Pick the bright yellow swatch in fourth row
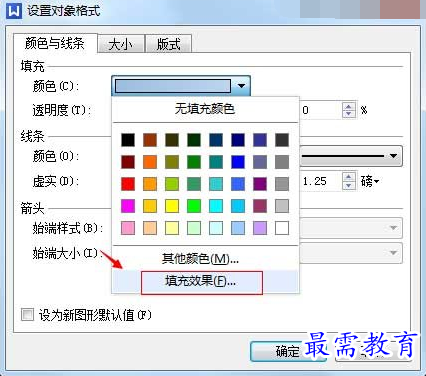This screenshot has height=376, width=426. [172, 206]
